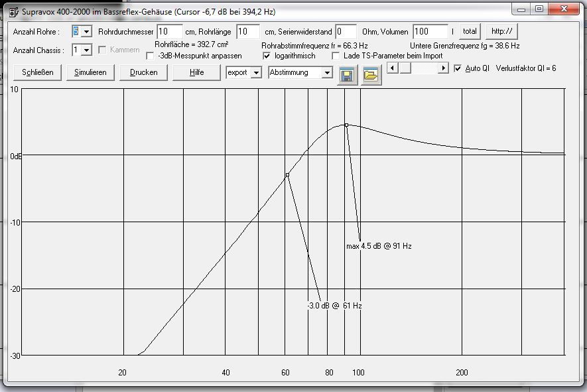This screenshot has width=587, height=392.
Task: Open the Anzahl Rohre dropdown
Action: 86,31
